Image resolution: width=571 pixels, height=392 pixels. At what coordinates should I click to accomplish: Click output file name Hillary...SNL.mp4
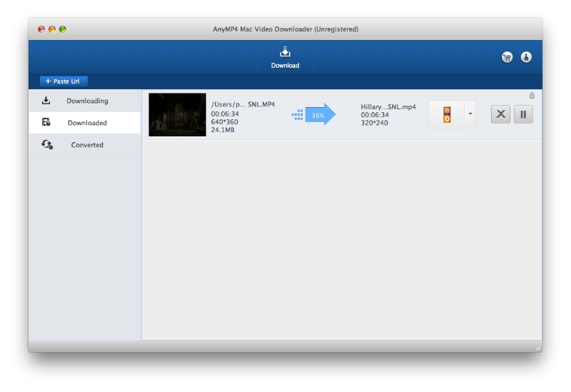coord(388,106)
